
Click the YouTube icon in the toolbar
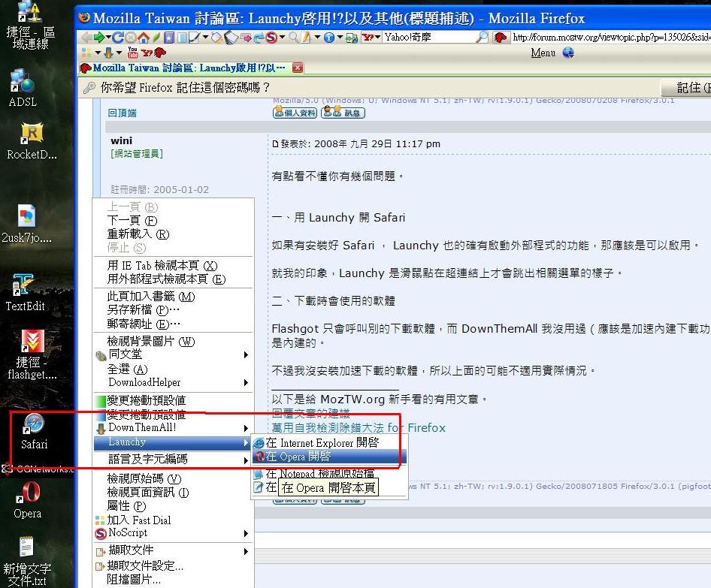pos(133,53)
